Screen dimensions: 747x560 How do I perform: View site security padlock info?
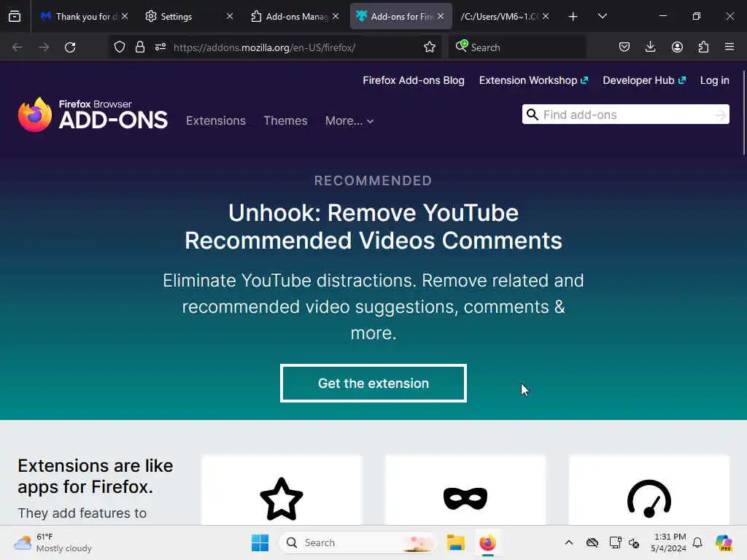click(139, 47)
